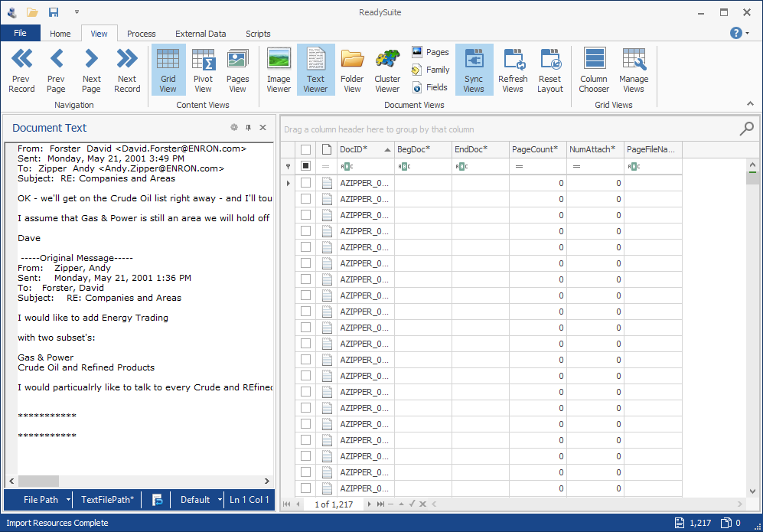Open the grid search magnifier

pyautogui.click(x=746, y=129)
